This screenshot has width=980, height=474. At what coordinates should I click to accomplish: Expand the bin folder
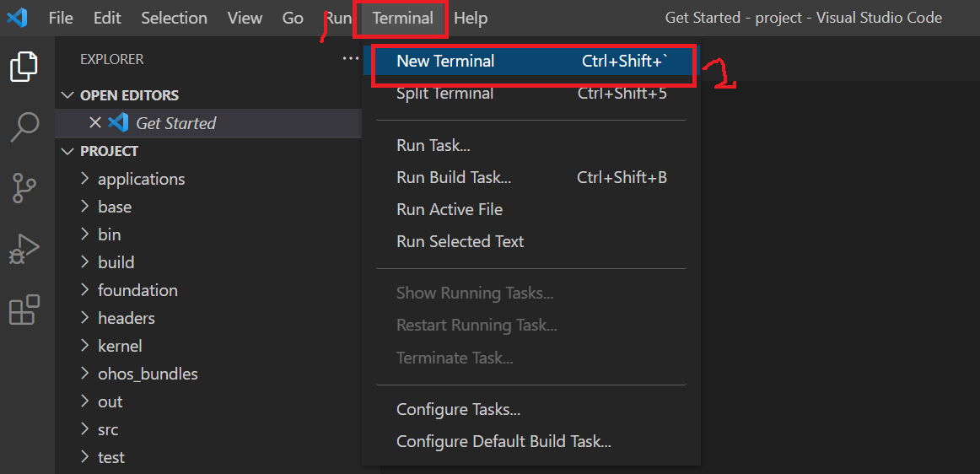pos(208,234)
